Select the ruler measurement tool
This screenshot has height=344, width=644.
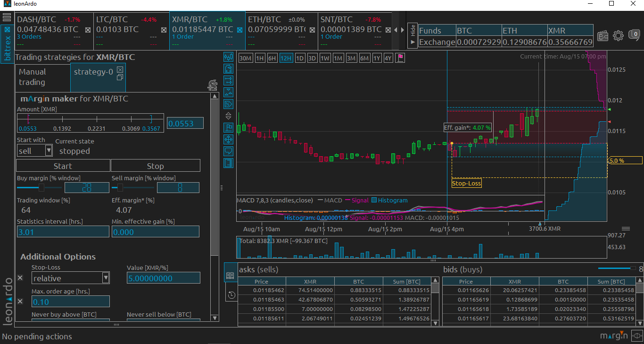[x=229, y=163]
